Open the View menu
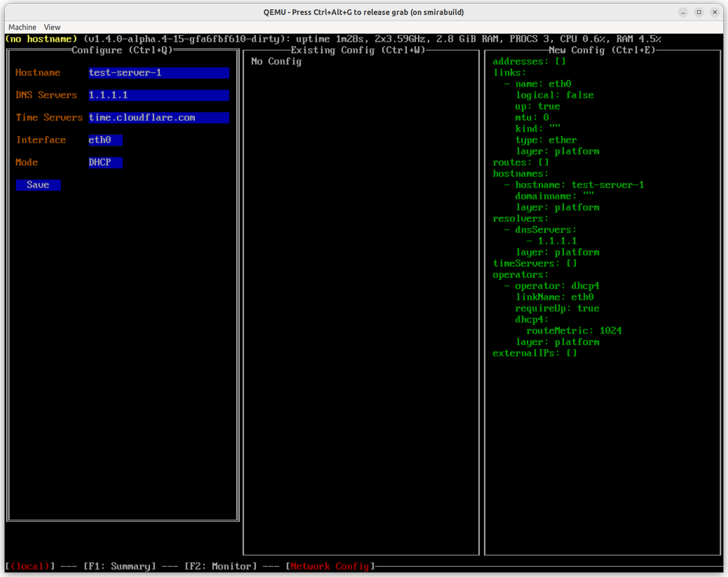 coord(52,27)
